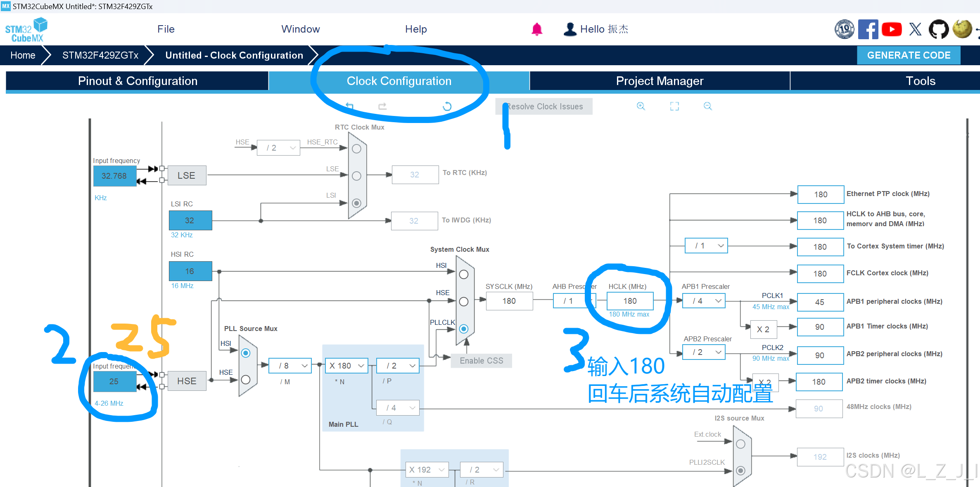Click the Enable CSS button
Screen dimensions: 980x487
(481, 361)
